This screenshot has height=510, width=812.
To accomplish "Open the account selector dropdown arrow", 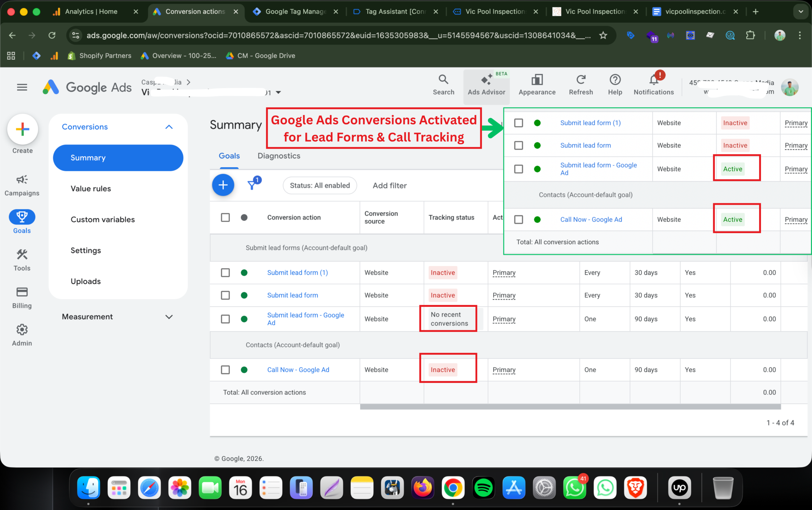I will click(x=278, y=92).
